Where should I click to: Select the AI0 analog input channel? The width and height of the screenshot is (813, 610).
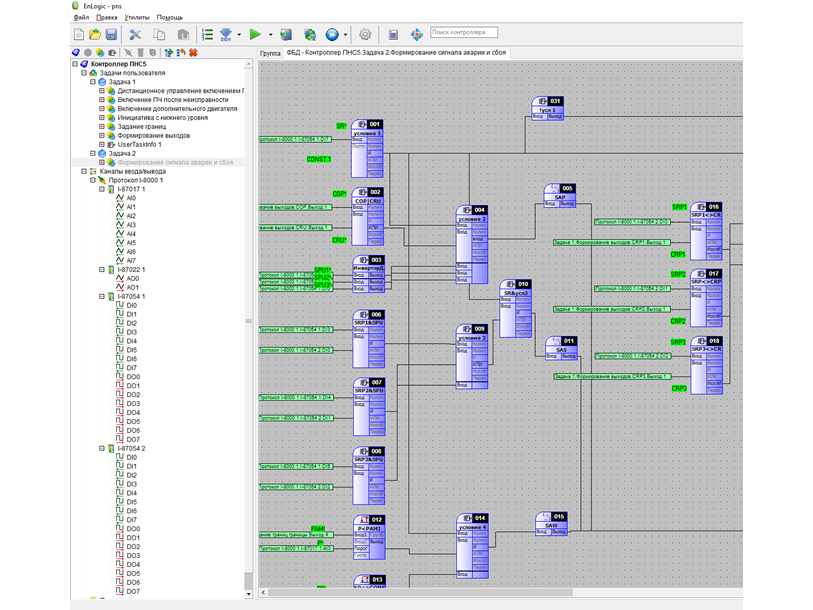(131, 198)
